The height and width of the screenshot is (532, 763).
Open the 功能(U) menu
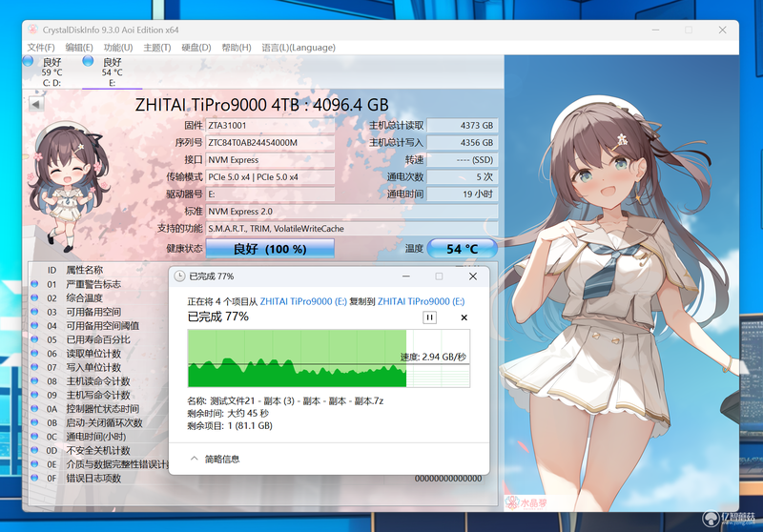point(118,47)
